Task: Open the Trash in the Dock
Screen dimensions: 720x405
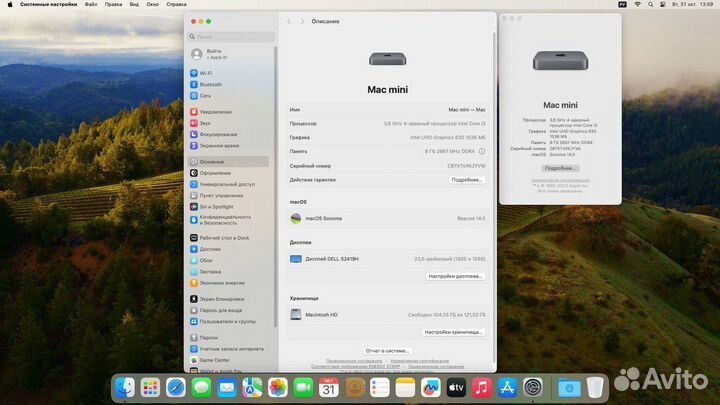Action: (x=595, y=388)
